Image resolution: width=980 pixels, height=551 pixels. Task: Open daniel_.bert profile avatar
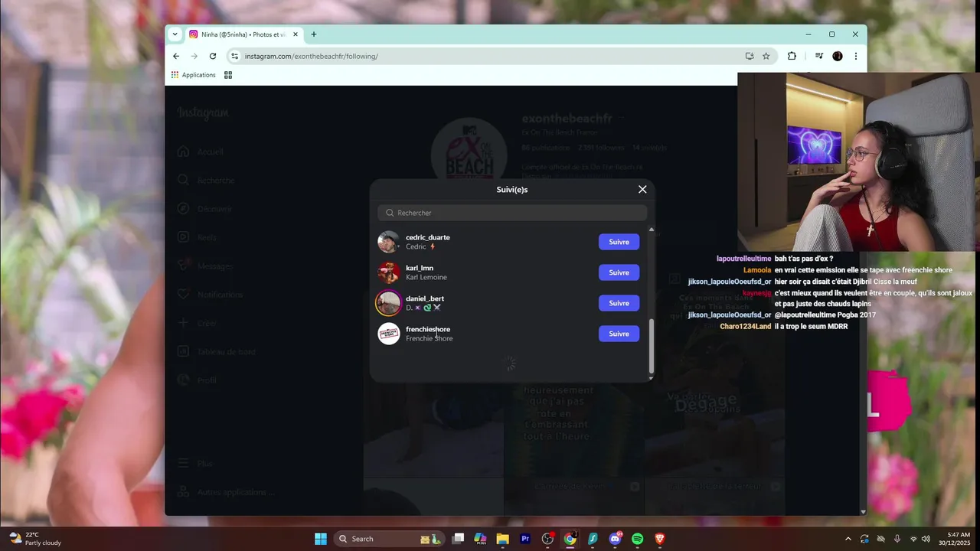pos(388,303)
